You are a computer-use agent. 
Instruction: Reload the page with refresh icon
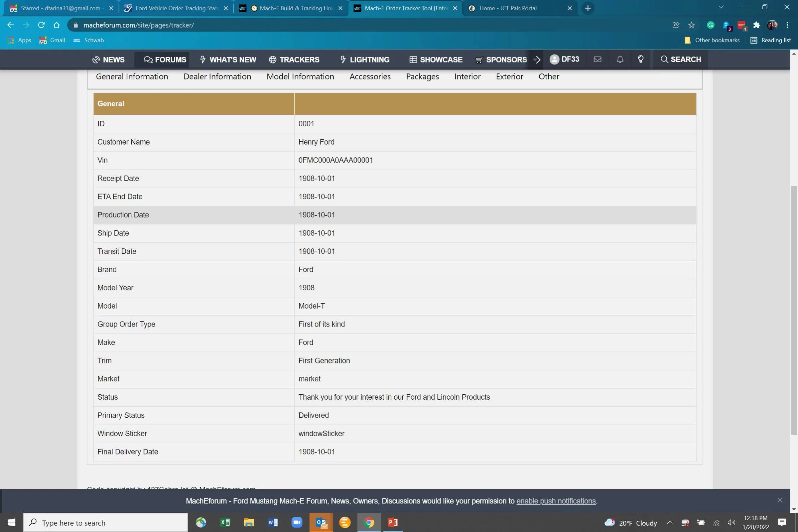click(41, 25)
